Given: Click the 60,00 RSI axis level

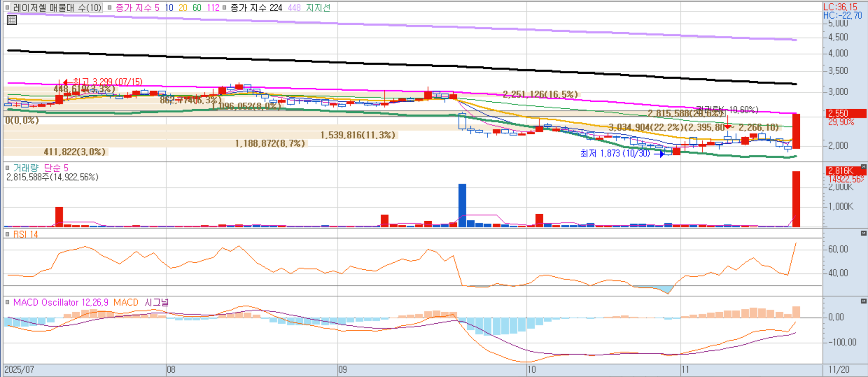Looking at the screenshot, I should tap(838, 249).
